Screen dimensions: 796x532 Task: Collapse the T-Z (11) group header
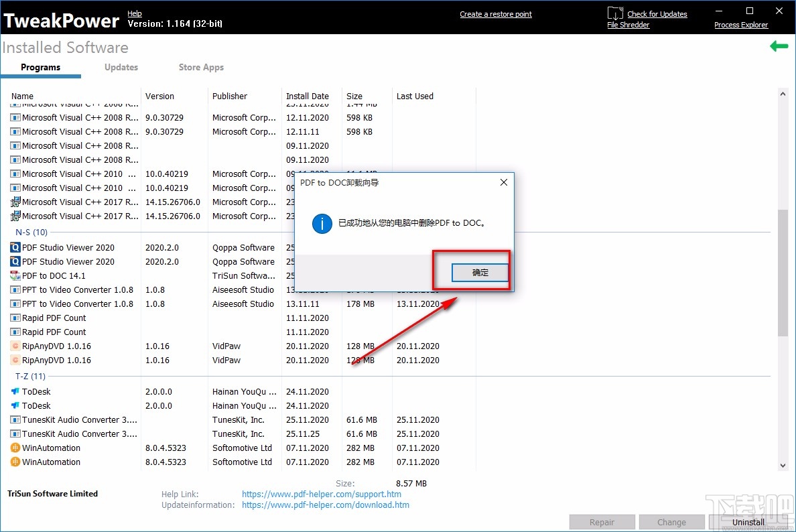click(30, 376)
